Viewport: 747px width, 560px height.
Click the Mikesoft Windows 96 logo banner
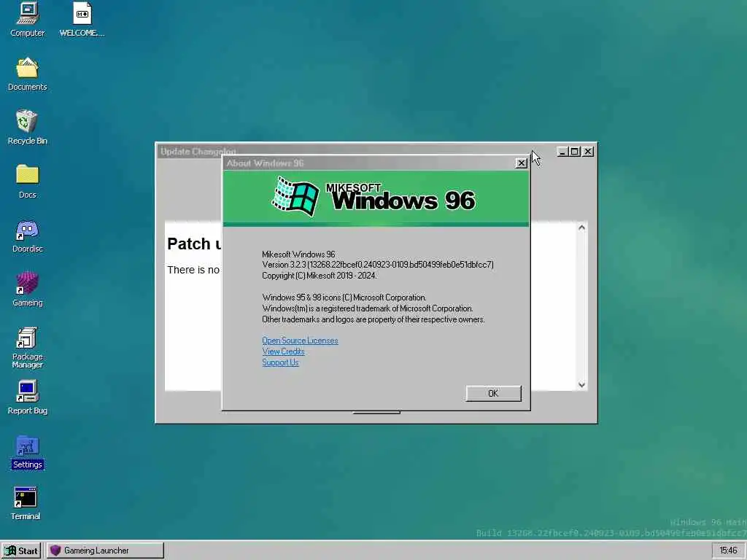click(376, 198)
